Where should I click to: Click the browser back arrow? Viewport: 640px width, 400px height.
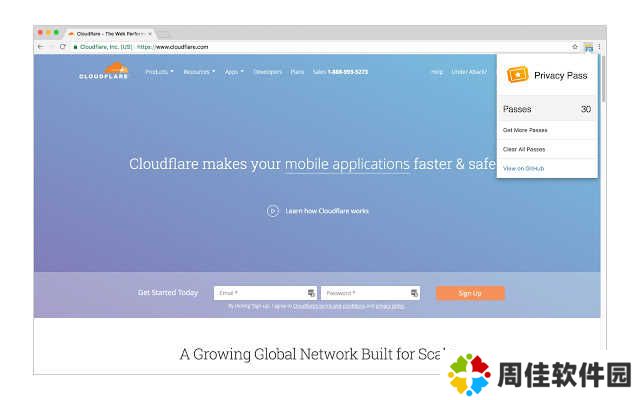40,47
